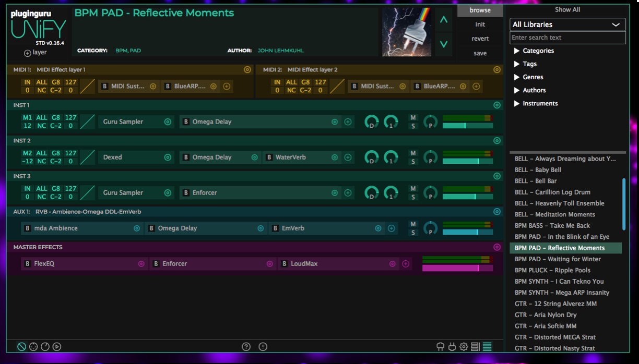Click the save button

pos(480,53)
